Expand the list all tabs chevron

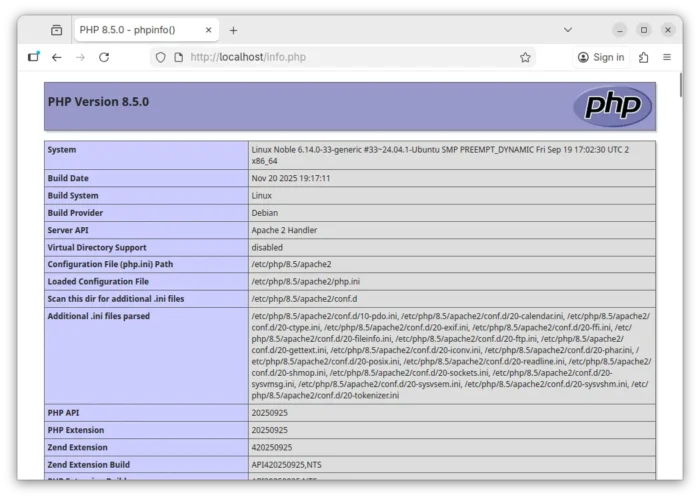[568, 30]
